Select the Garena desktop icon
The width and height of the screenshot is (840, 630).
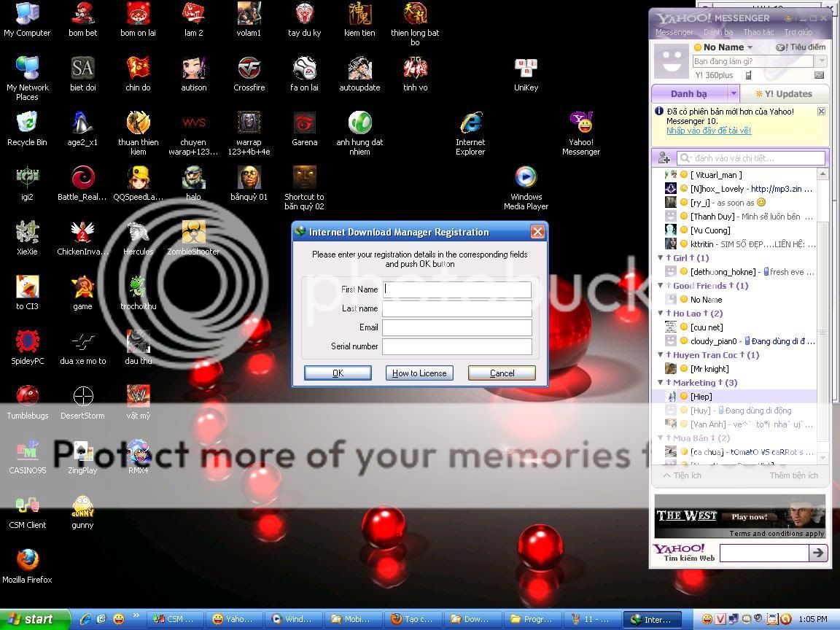tap(304, 128)
